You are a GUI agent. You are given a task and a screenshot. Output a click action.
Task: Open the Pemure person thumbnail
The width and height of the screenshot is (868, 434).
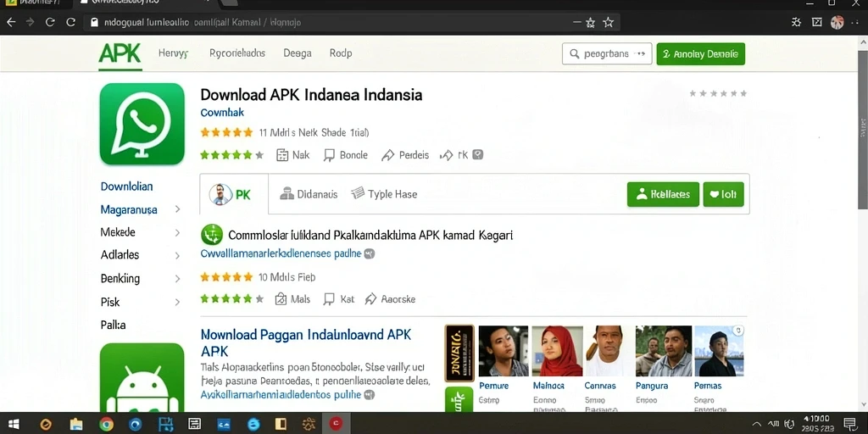pos(504,351)
